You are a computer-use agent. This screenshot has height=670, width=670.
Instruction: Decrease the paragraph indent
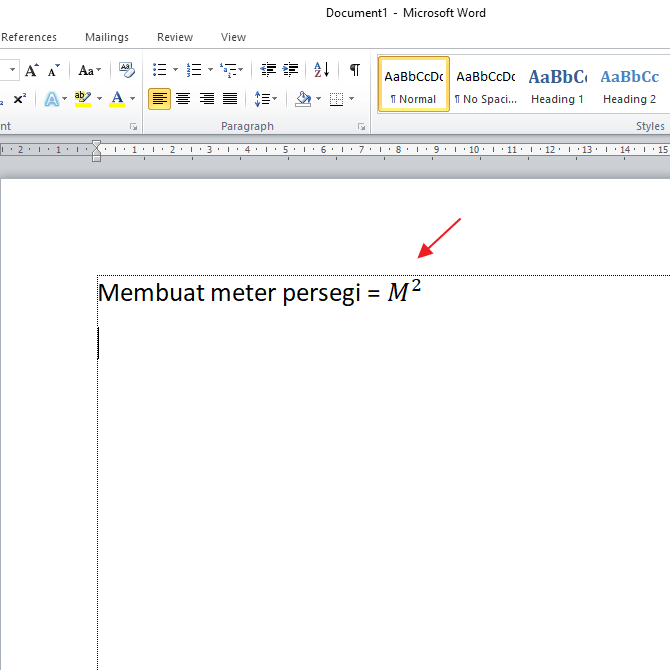click(268, 70)
